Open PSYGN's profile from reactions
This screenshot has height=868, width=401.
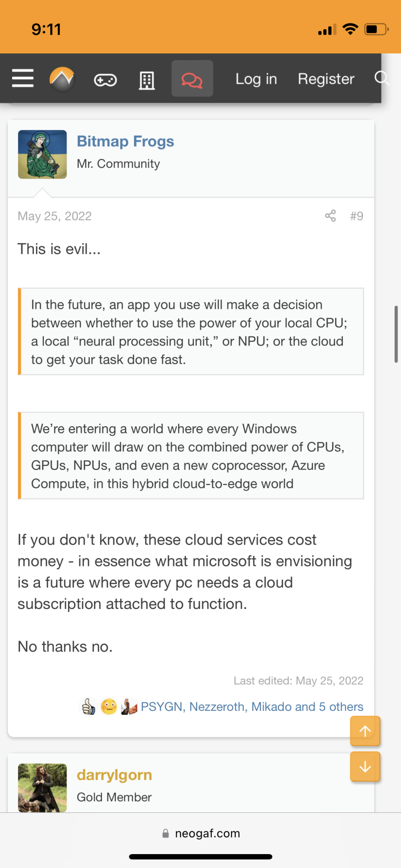click(161, 707)
